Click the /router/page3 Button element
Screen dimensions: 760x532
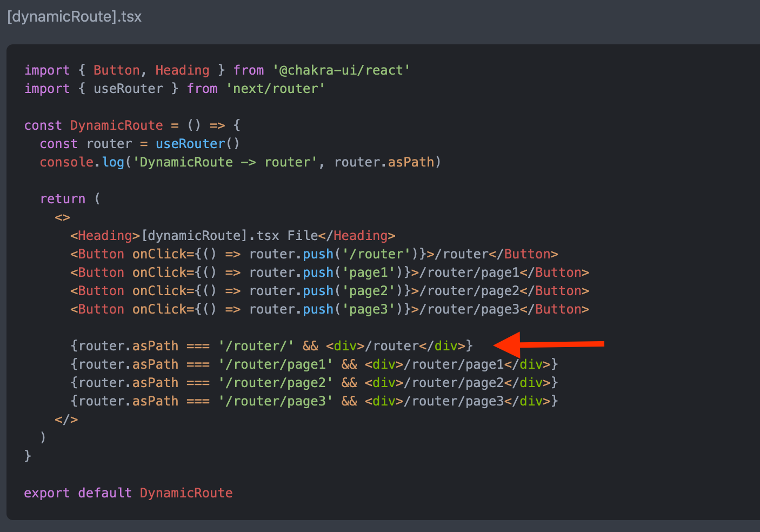click(x=330, y=309)
